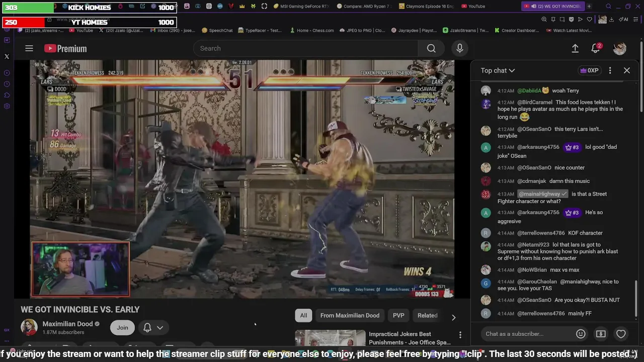This screenshot has width=644, height=362.
Task: Switch to the plain YouTube browser tab
Action: 473,6
